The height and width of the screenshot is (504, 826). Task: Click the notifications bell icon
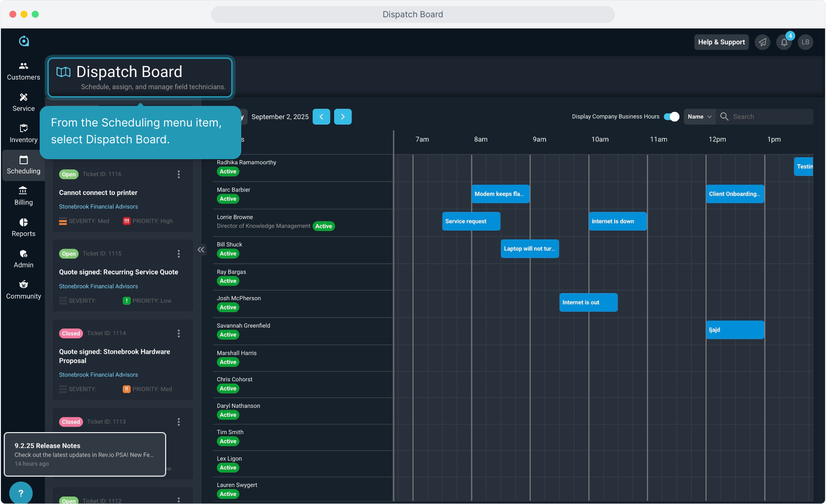point(784,42)
